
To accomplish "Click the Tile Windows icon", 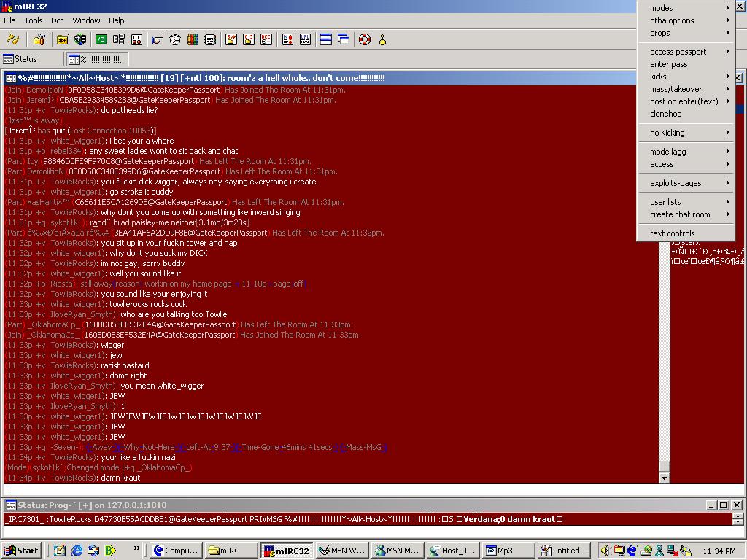I will pos(326,39).
